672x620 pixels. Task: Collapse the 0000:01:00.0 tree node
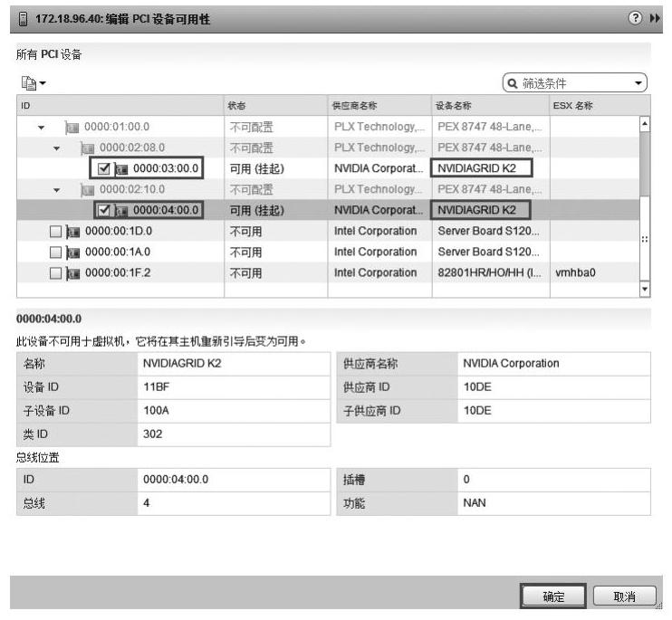42,127
